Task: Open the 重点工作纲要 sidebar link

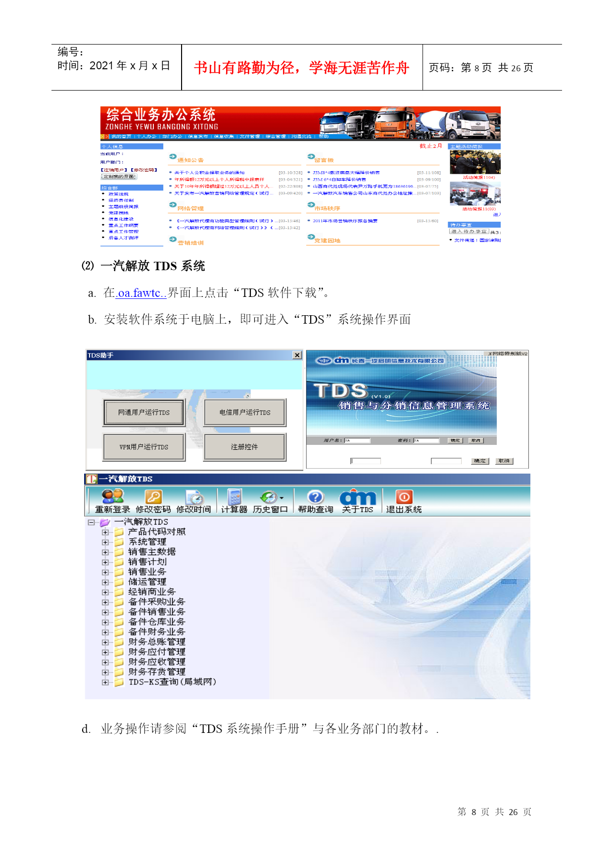Action: (x=123, y=225)
